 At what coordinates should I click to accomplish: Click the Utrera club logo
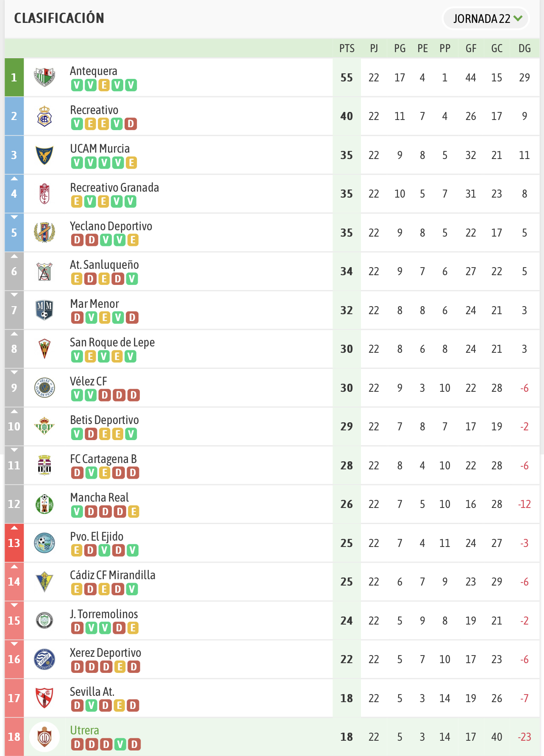[44, 736]
